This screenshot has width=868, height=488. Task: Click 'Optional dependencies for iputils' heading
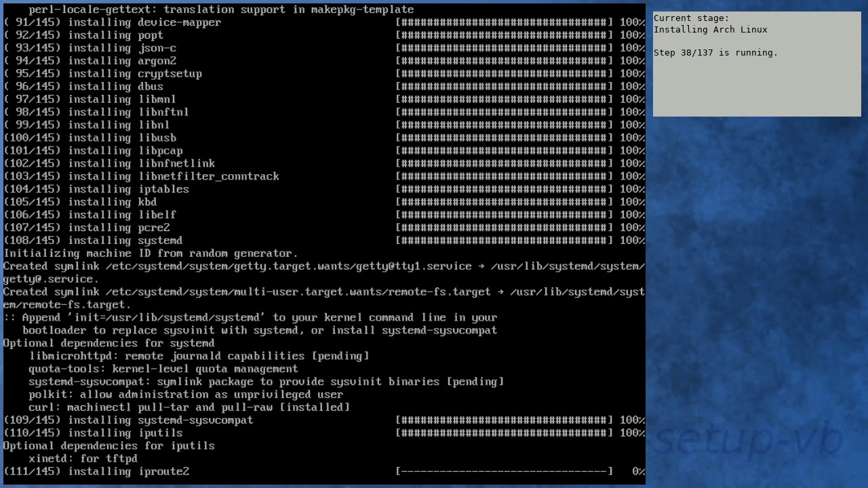pyautogui.click(x=108, y=447)
